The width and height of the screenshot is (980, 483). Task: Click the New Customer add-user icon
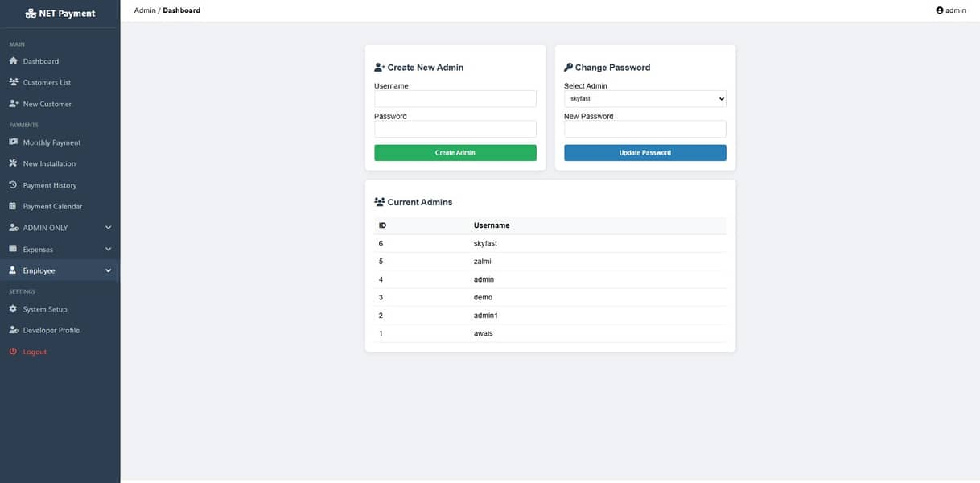click(x=13, y=104)
